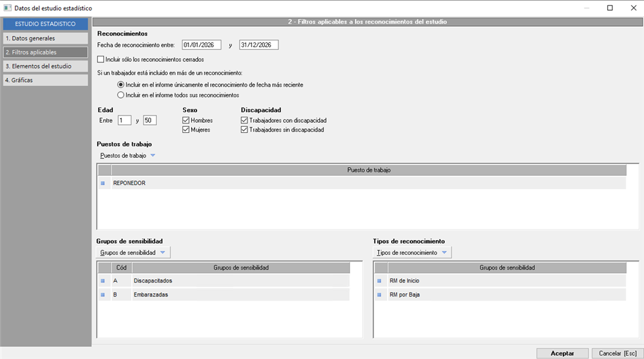Viewport: 644px width, 359px height.
Task: Open '3. Elementos del estudio' section
Action: 46,66
